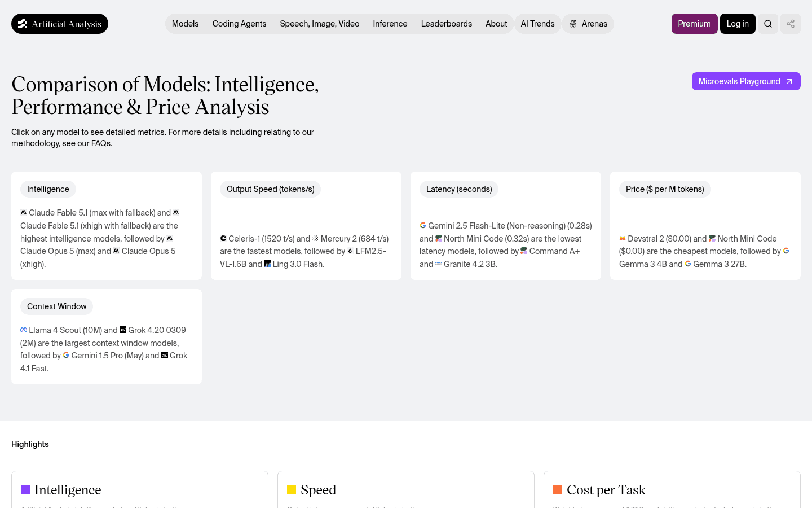Open the Speech, Image, Video menu

tap(320, 24)
